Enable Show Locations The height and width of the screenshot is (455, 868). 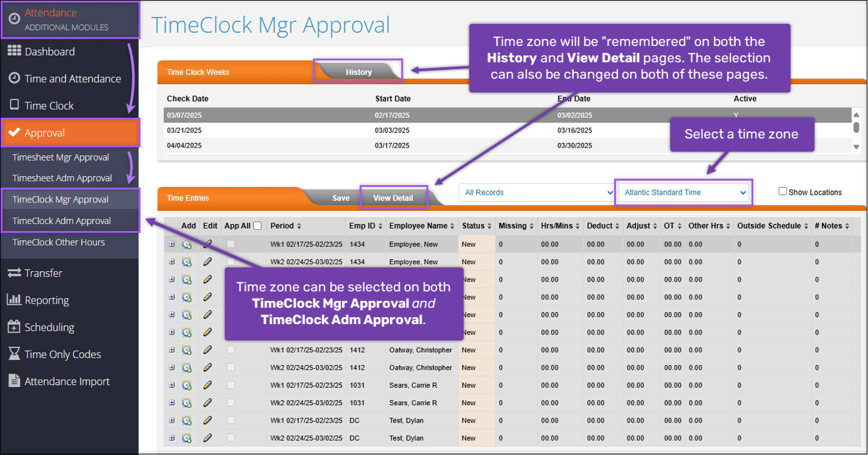click(x=782, y=191)
